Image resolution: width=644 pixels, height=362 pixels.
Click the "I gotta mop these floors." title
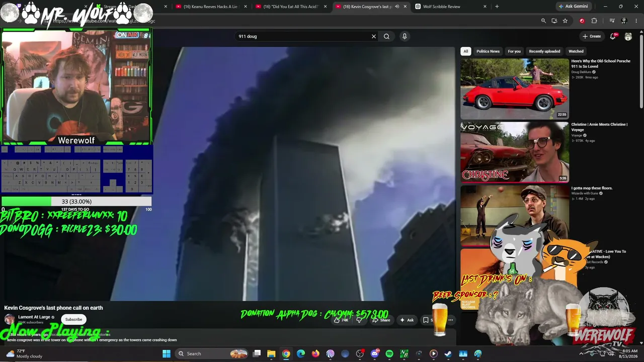click(x=592, y=188)
